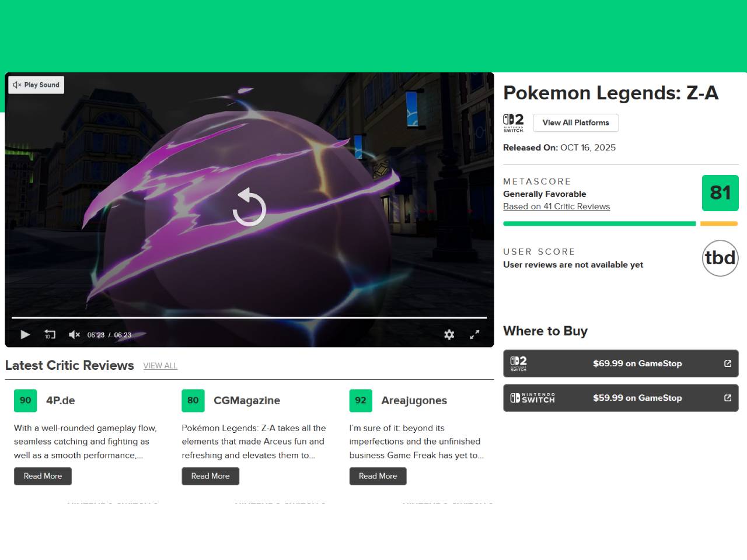The height and width of the screenshot is (560, 747).
Task: Click the video progress bar
Action: click(x=249, y=318)
